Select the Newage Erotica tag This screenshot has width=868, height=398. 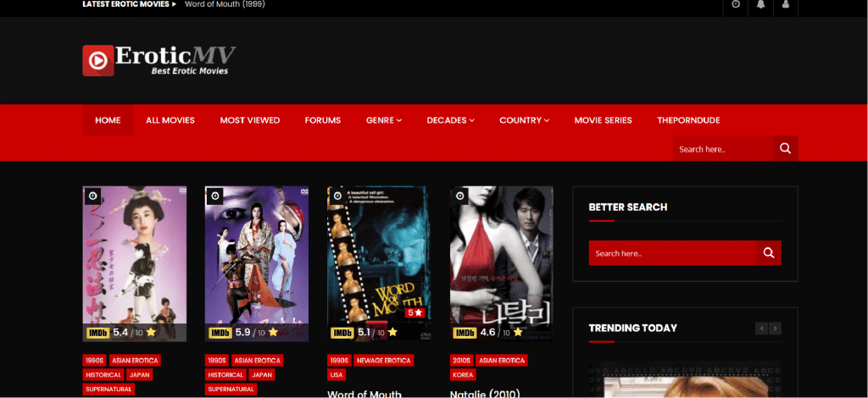[x=384, y=361]
